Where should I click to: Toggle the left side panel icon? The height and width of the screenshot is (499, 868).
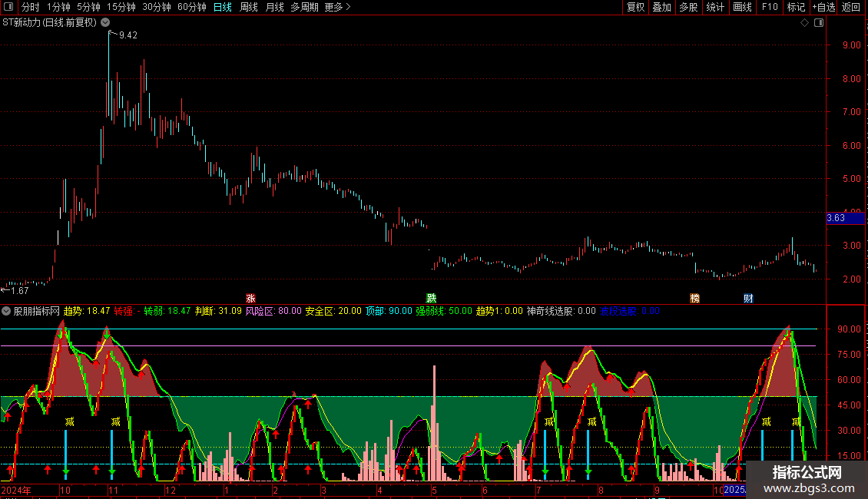(x=8, y=7)
